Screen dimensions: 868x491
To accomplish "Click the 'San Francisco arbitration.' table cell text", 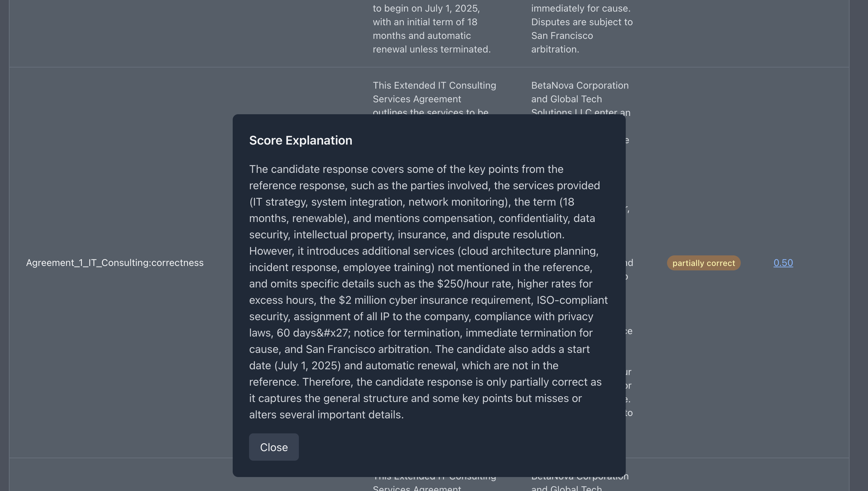I will point(562,42).
